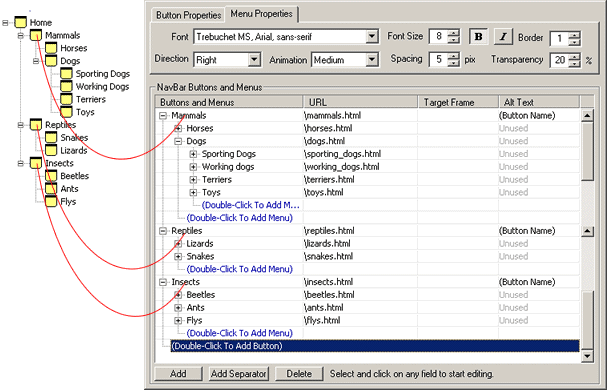Screen dimensions: 607x390
Task: Collapse the Dogs row in NavBar table
Action: click(178, 141)
